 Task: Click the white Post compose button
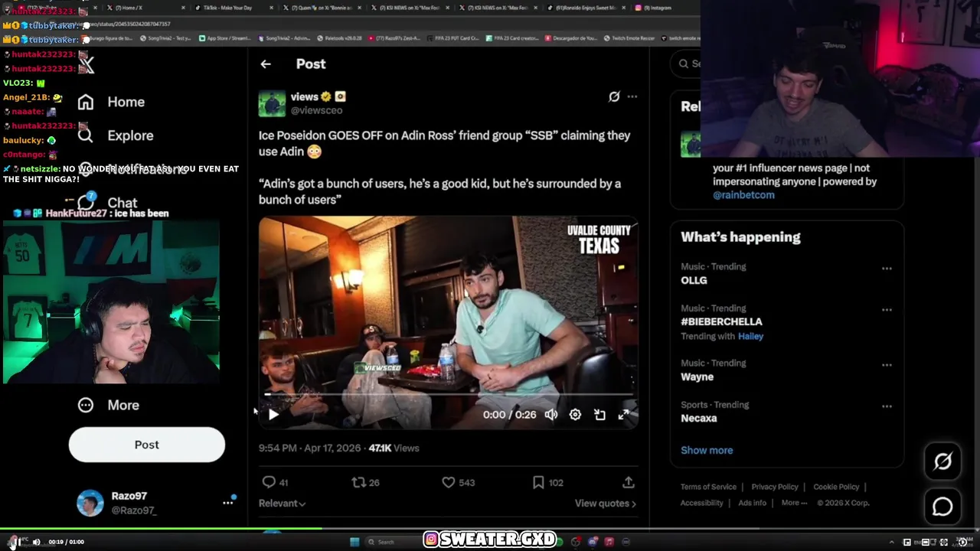click(x=147, y=445)
